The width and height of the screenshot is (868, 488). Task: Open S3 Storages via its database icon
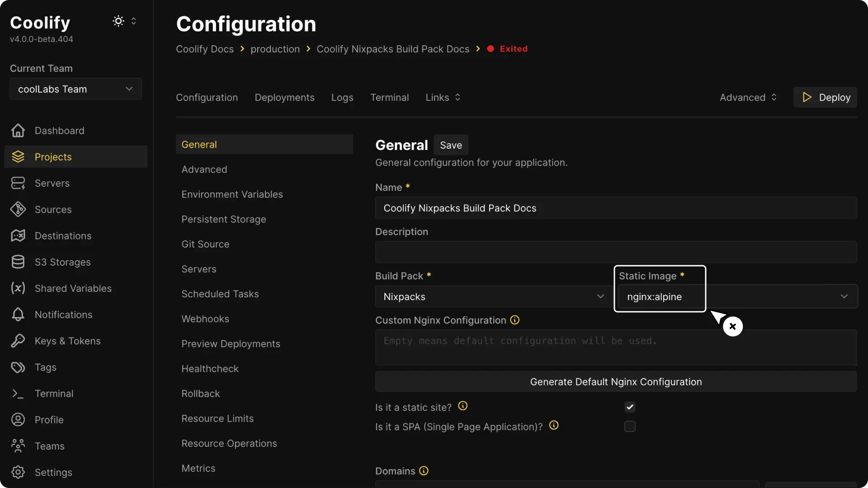pyautogui.click(x=18, y=262)
